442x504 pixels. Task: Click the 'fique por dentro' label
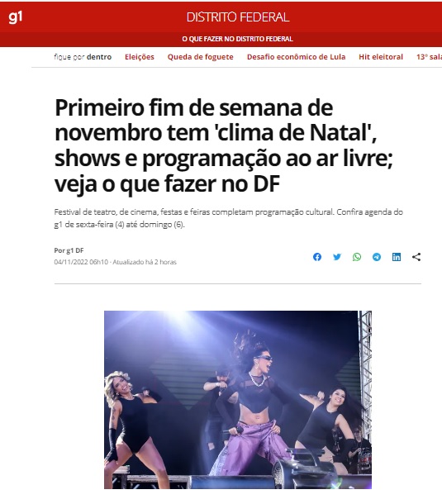pos(83,57)
